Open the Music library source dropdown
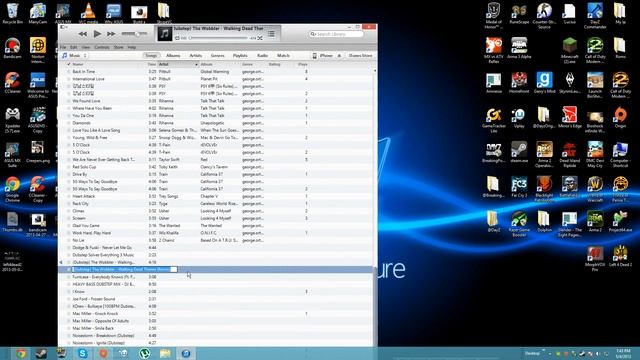The image size is (640, 360). point(74,56)
